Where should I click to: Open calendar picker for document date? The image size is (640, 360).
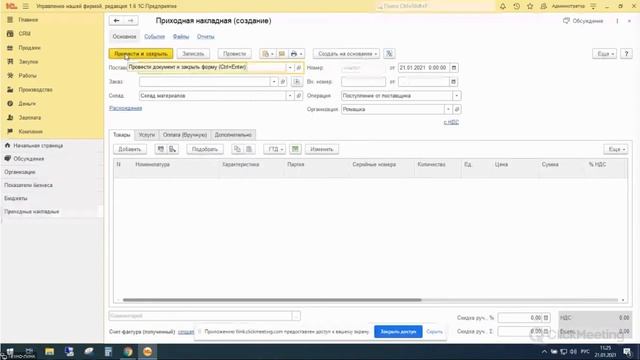pos(453,68)
